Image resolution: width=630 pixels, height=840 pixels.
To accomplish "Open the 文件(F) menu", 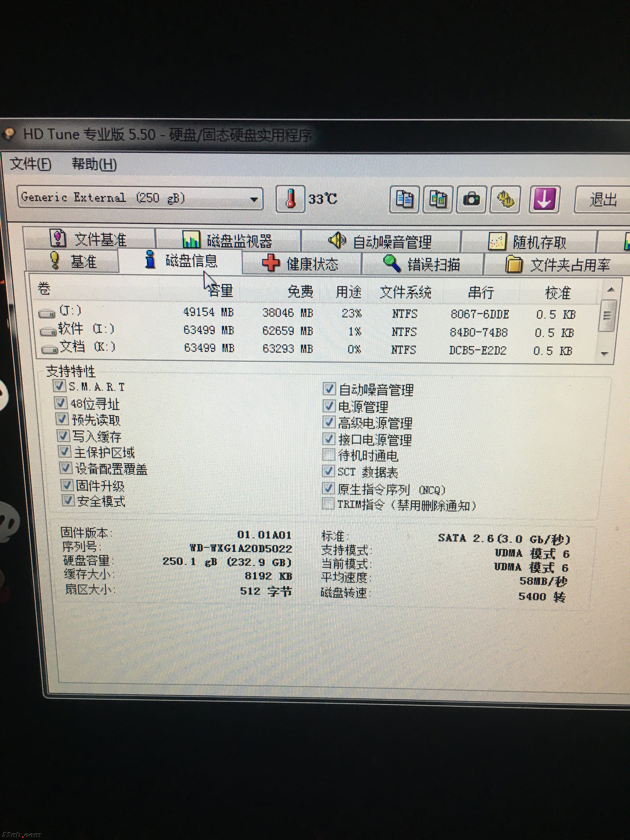I will point(30,164).
